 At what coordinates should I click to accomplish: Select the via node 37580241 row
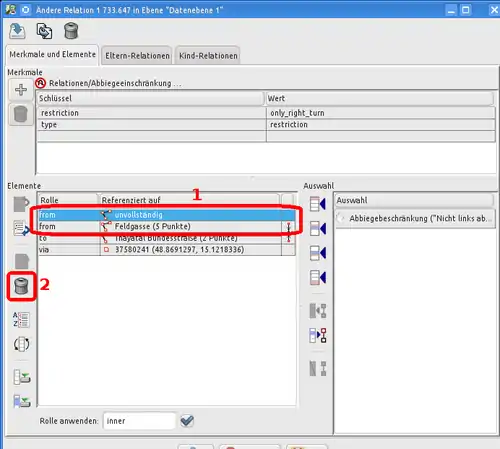click(166, 250)
